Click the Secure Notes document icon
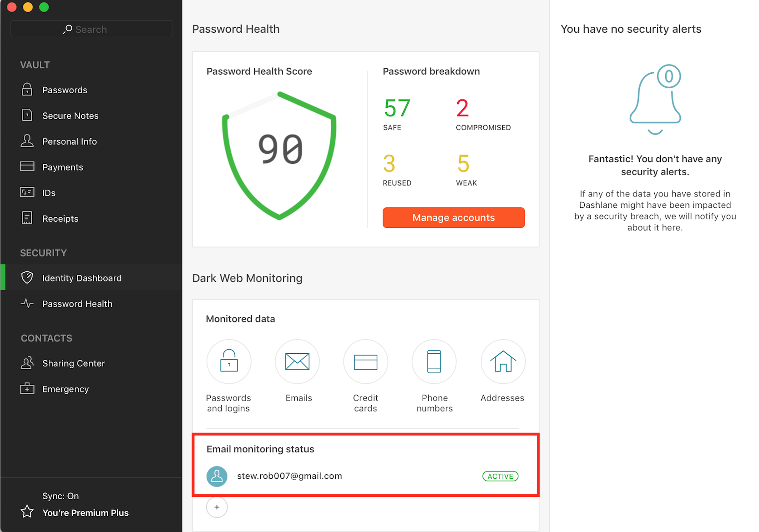Image resolution: width=759 pixels, height=532 pixels. (27, 115)
